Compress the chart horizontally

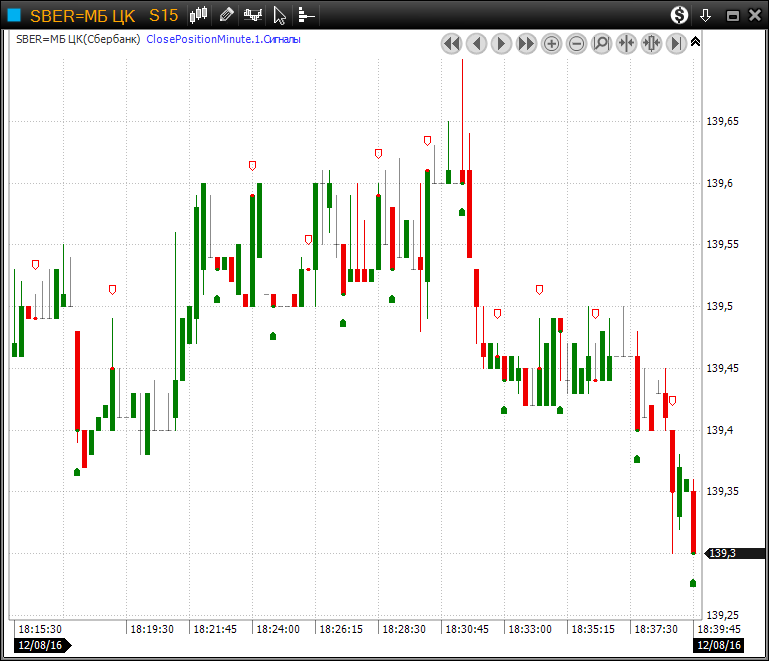[x=626, y=43]
